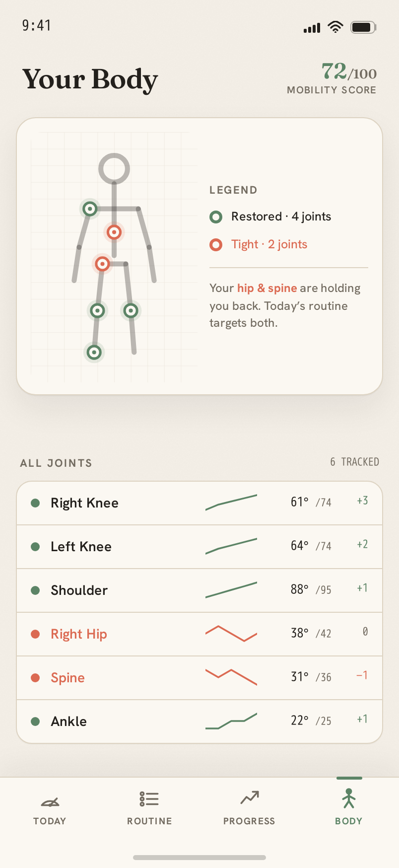Tap the 72/100 mobility score

tap(349, 72)
